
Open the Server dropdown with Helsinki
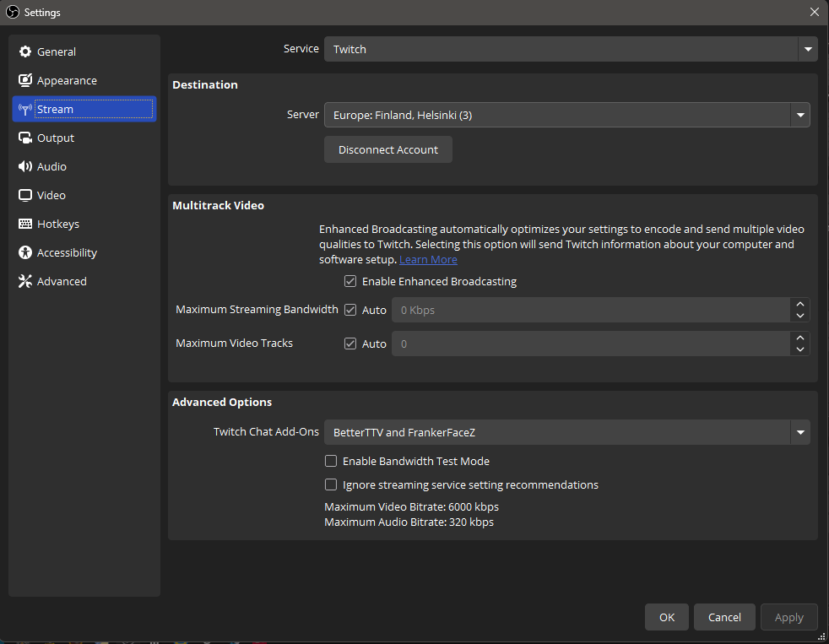pyautogui.click(x=566, y=115)
